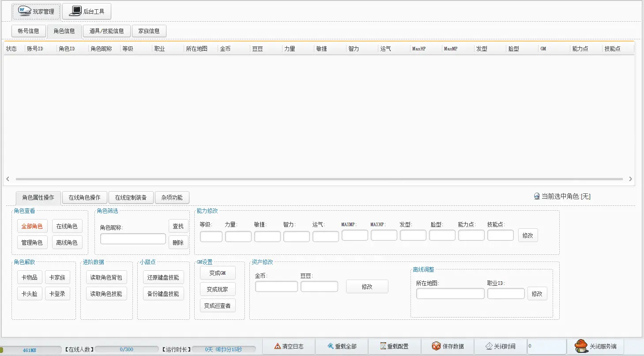
Task: Click the 角色昵称 filter input field
Action: click(133, 239)
